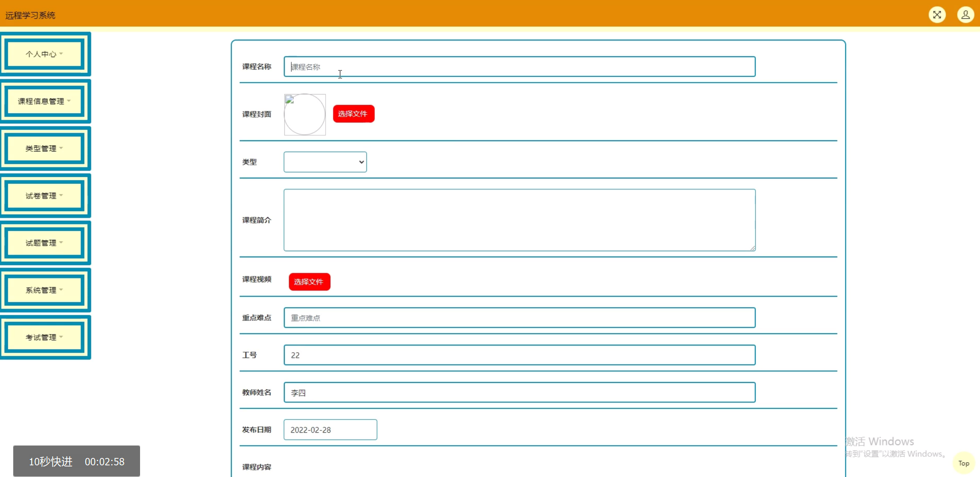The width and height of the screenshot is (980, 477).
Task: Click the round Top button
Action: click(963, 463)
